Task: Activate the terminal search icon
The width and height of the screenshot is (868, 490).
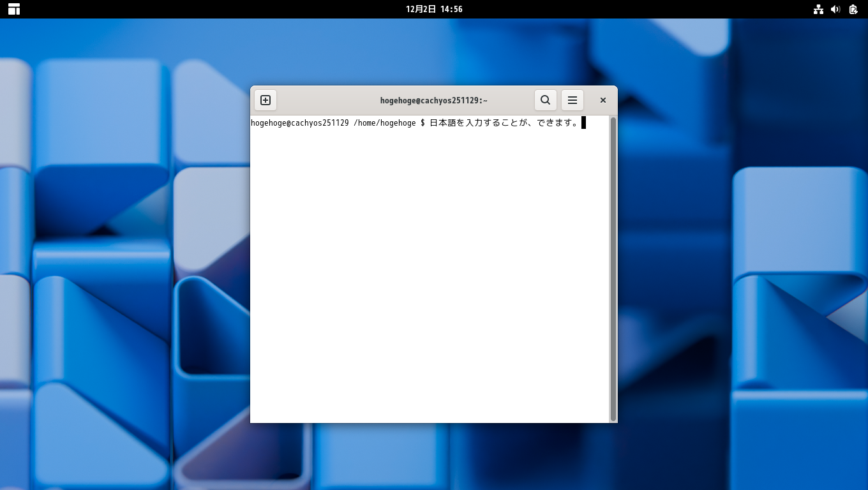Action: 546,100
